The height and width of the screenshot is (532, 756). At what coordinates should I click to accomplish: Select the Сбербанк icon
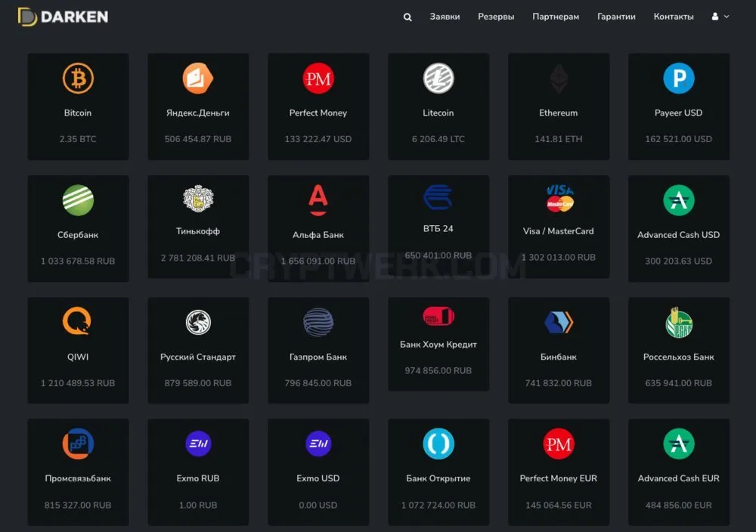[x=78, y=200]
